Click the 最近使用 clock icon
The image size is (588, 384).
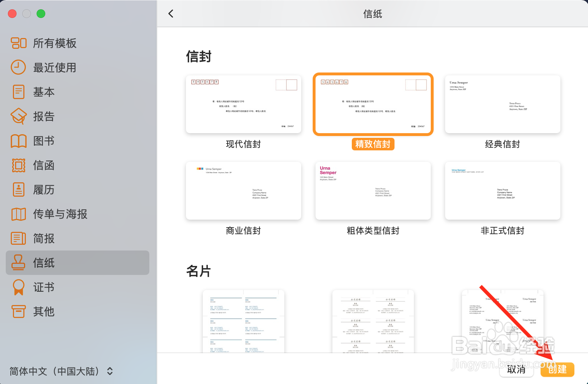click(18, 67)
